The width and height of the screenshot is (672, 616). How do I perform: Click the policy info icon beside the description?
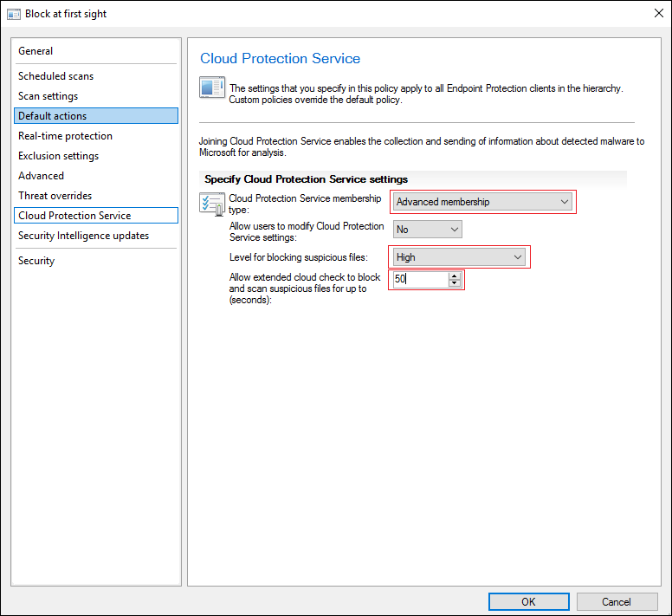211,89
